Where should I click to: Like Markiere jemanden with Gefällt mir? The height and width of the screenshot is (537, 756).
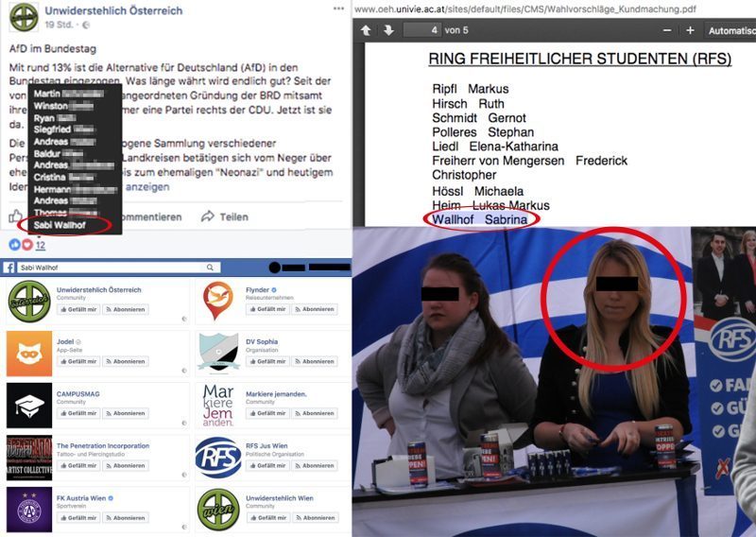coord(267,413)
